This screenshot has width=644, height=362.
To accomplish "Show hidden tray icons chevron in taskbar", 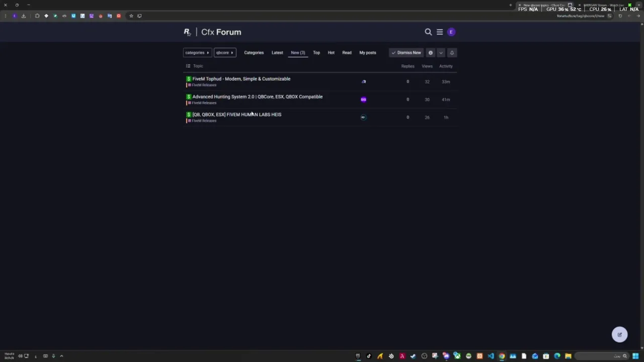I will point(61,356).
